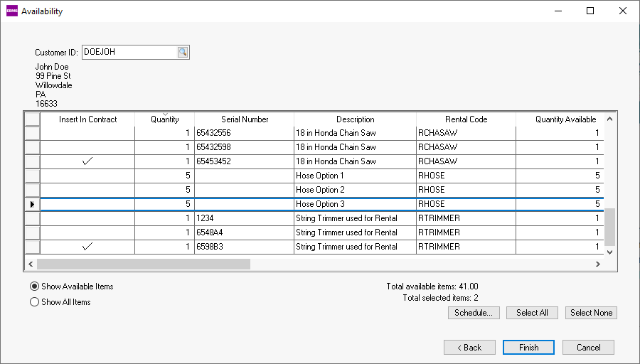Image resolution: width=640 pixels, height=364 pixels.
Task: Click the Rental Code column header
Action: pos(466,119)
